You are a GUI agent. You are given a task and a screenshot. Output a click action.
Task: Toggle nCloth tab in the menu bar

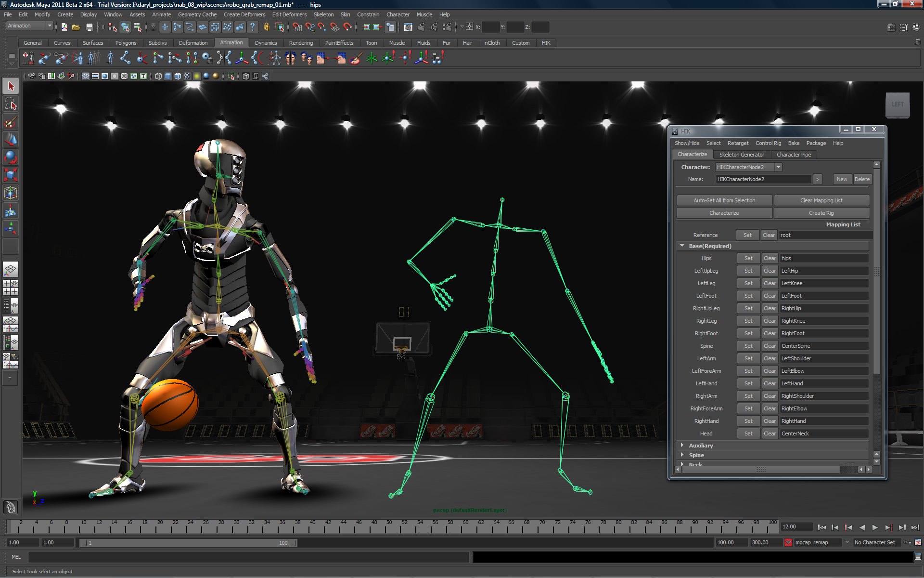pyautogui.click(x=492, y=42)
